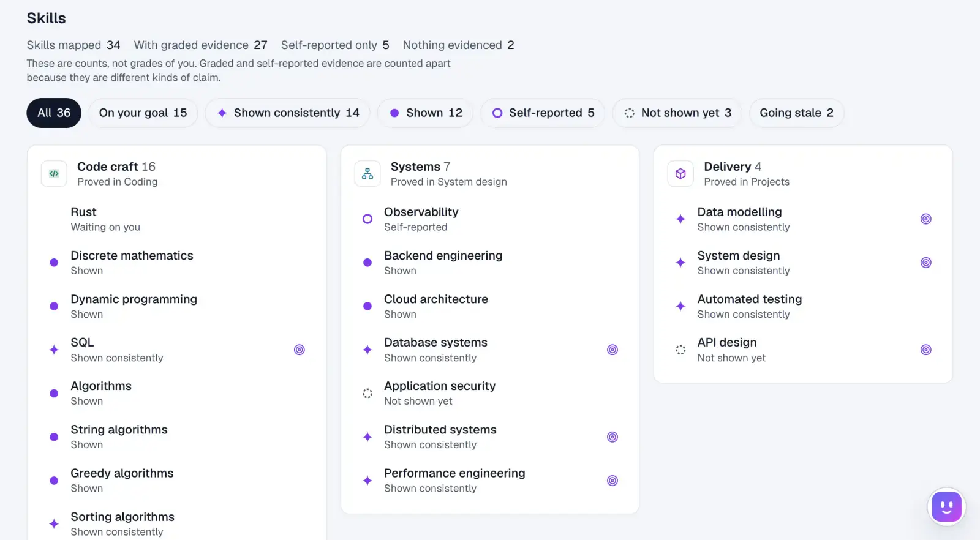Click goal target icon beside API design
980x540 pixels.
tap(926, 350)
